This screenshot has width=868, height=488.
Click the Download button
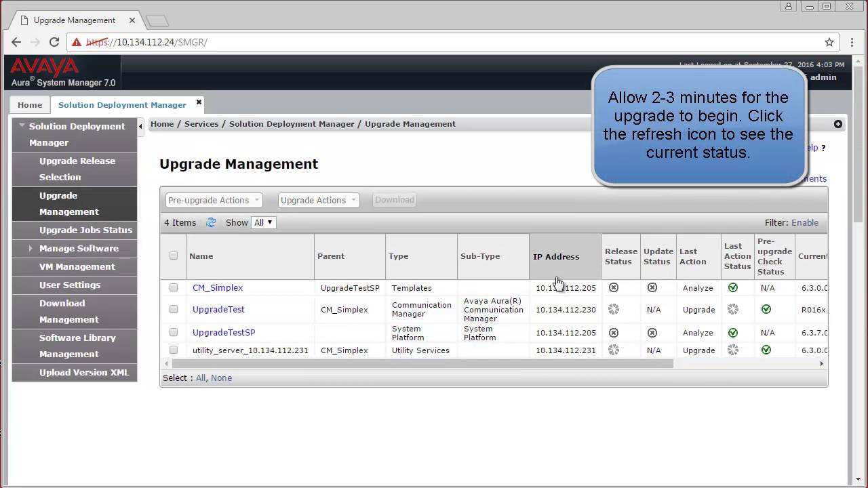click(x=394, y=200)
